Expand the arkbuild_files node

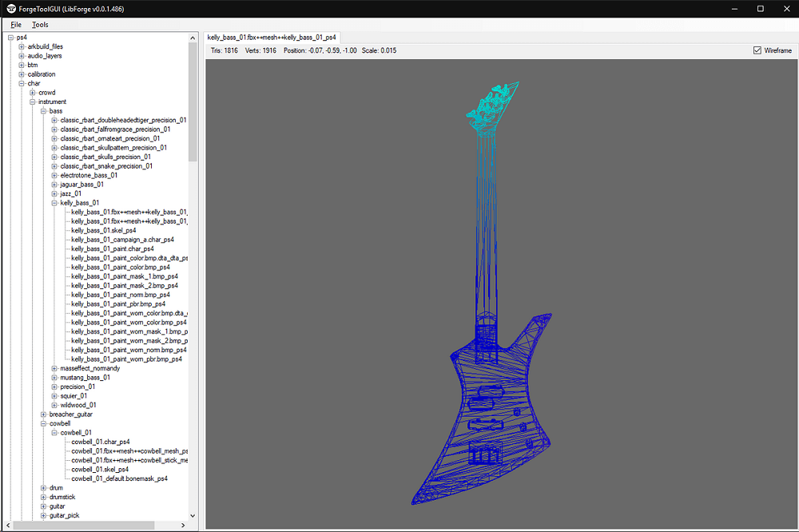[x=22, y=47]
